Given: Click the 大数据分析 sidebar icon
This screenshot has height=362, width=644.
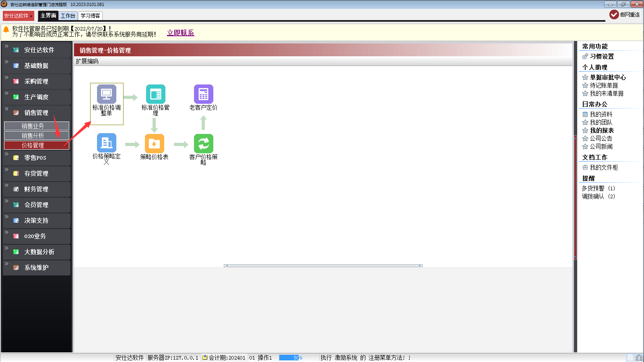Looking at the screenshot, I should (x=16, y=252).
